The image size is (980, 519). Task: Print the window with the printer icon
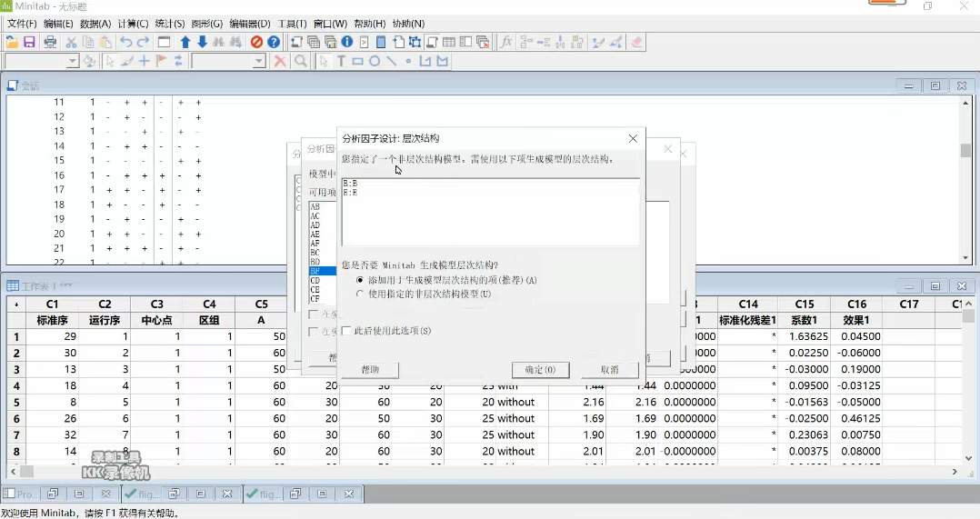pyautogui.click(x=50, y=42)
